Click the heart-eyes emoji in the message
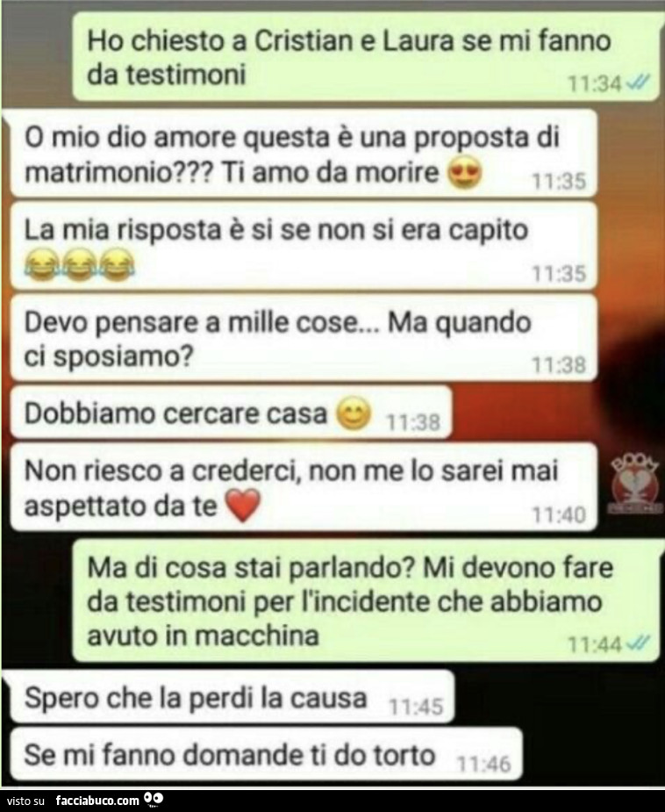The image size is (665, 812). coord(465,174)
